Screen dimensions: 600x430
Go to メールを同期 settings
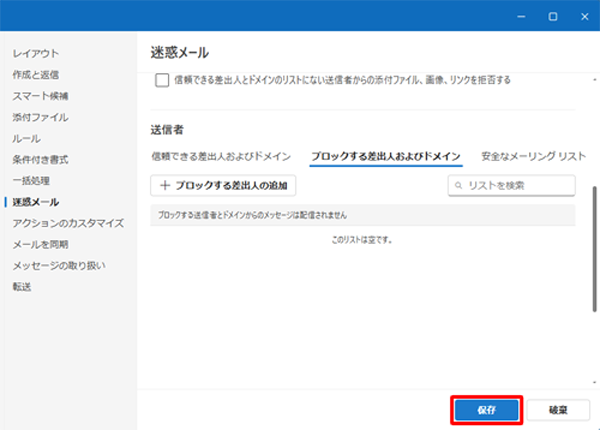(40, 244)
